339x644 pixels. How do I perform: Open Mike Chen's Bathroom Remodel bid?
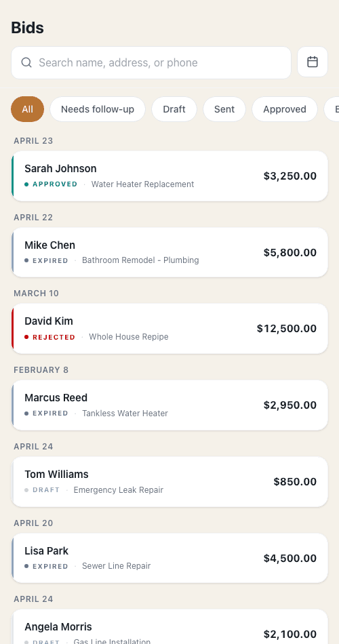click(x=169, y=252)
